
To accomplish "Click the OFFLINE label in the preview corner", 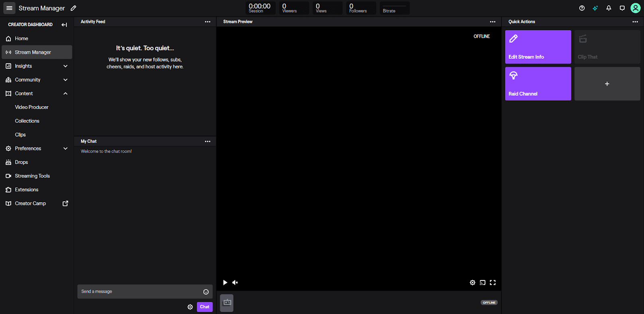I will 481,36.
